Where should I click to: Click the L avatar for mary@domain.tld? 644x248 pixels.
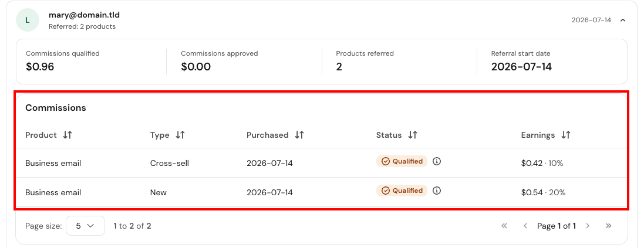coord(28,20)
